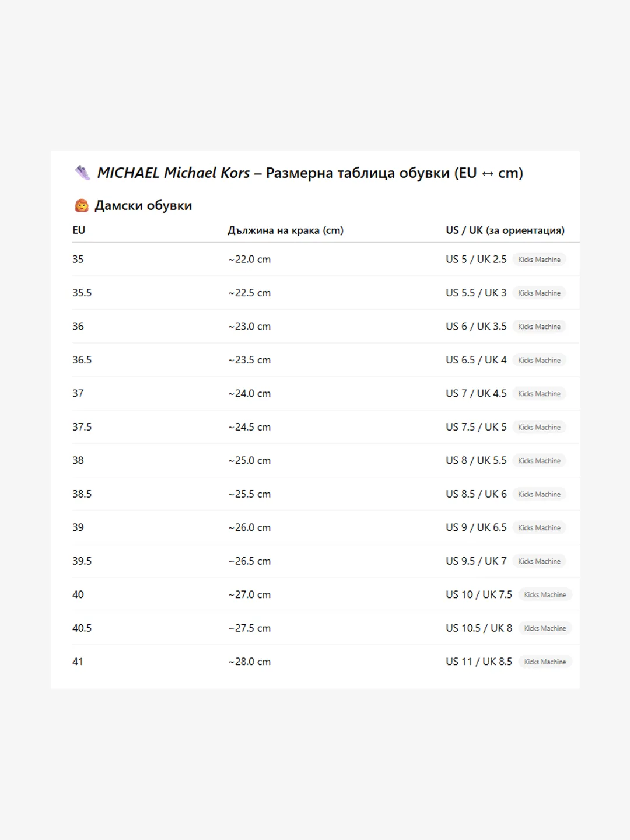This screenshot has width=630, height=840.
Task: Click the sneaker emoji beside the MICHAEL Michael Kors title
Action: tap(82, 173)
